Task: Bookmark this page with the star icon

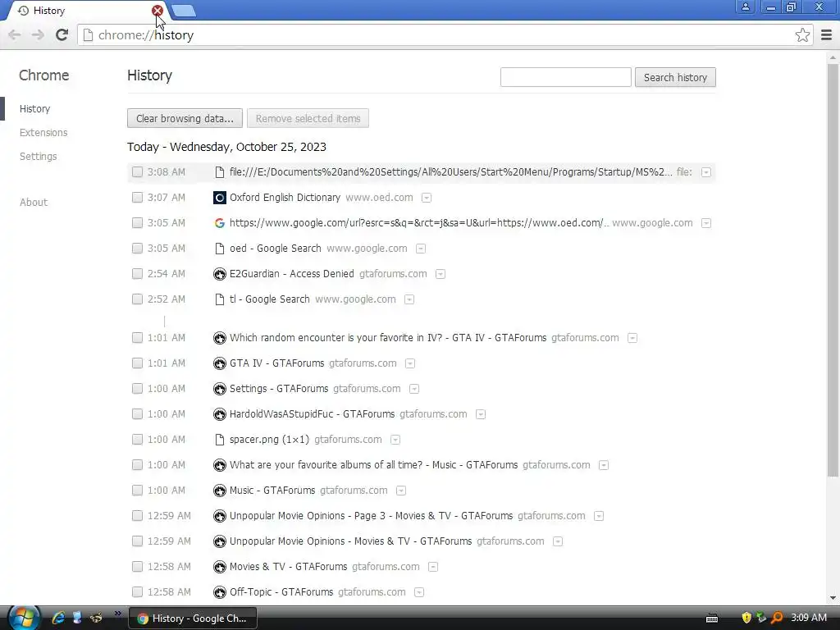Action: tap(802, 35)
